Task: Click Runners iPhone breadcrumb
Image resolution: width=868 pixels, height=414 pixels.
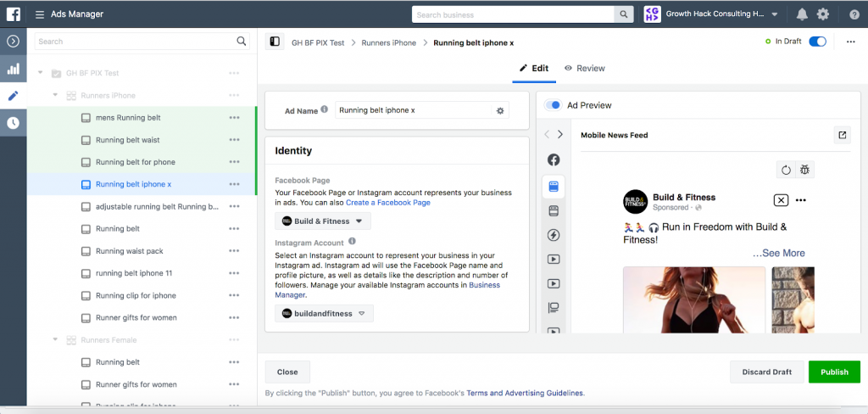Action: (x=388, y=42)
